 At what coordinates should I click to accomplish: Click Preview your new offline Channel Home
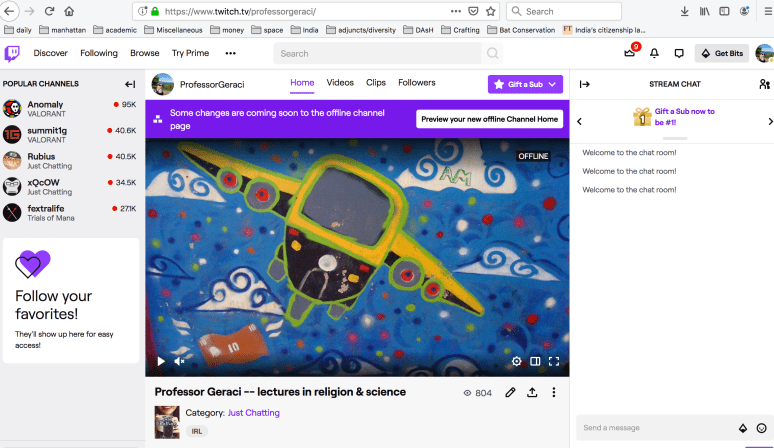(489, 119)
